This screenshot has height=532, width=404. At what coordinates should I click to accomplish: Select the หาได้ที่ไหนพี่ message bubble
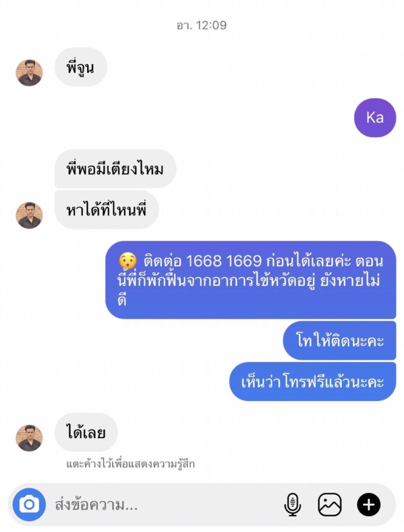(106, 210)
